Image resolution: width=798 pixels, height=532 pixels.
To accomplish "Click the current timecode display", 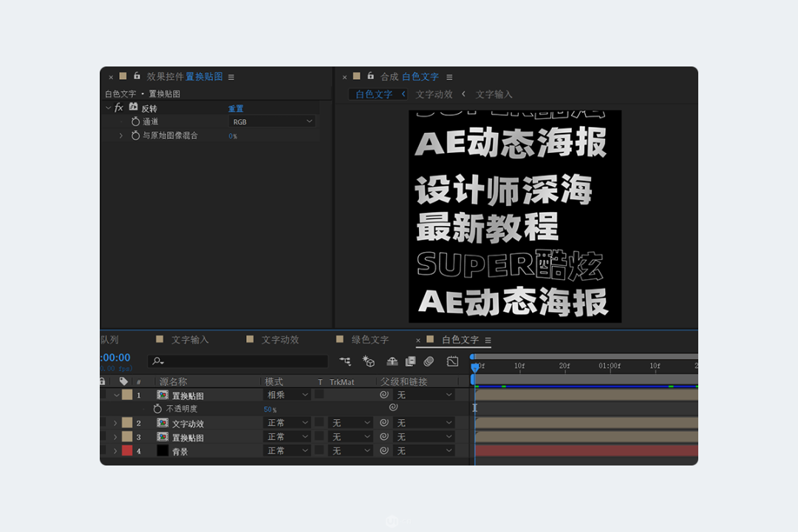I will (115, 358).
